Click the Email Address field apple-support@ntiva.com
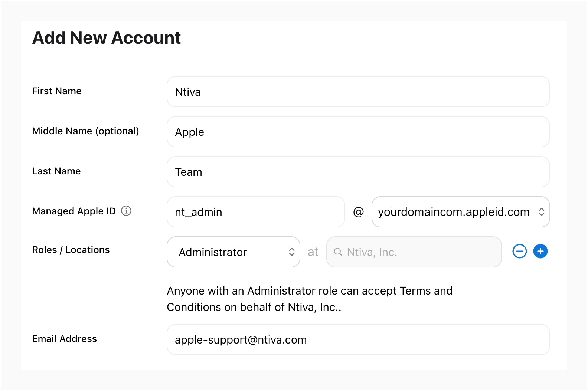 [358, 339]
